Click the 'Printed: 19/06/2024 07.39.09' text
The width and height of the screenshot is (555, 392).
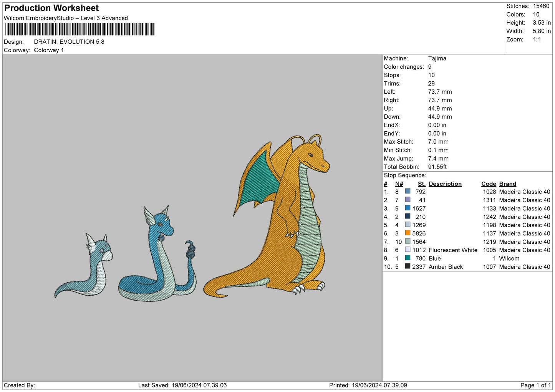click(368, 385)
